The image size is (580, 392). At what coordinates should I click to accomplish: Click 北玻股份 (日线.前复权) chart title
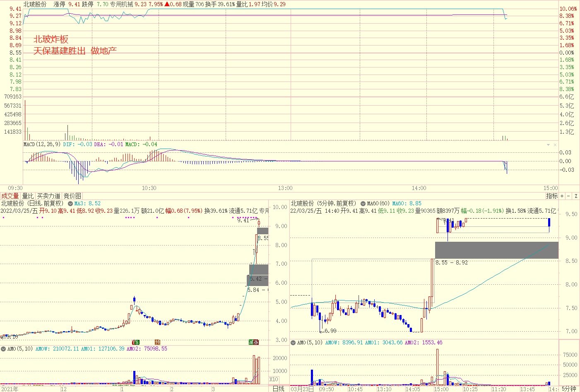coord(33,203)
